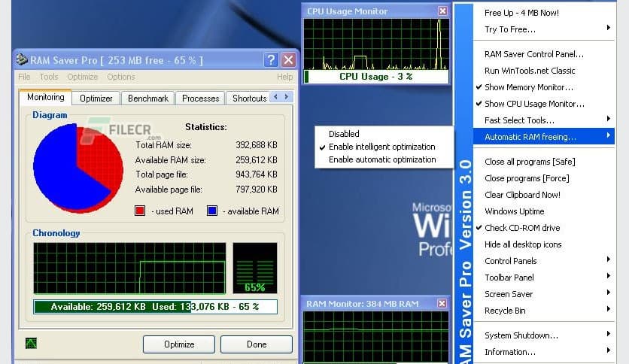Click the blue available RAM swatch
The height and width of the screenshot is (364, 629).
point(212,211)
